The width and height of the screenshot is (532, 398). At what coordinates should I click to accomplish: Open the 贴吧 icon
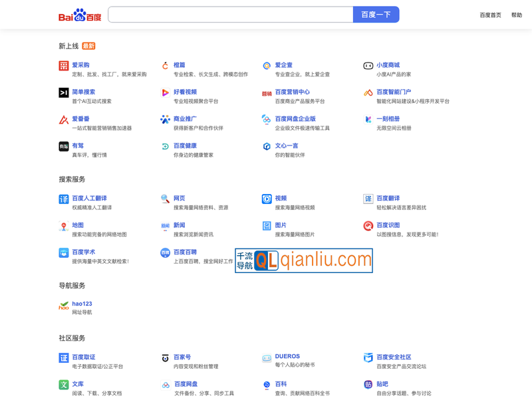click(368, 385)
